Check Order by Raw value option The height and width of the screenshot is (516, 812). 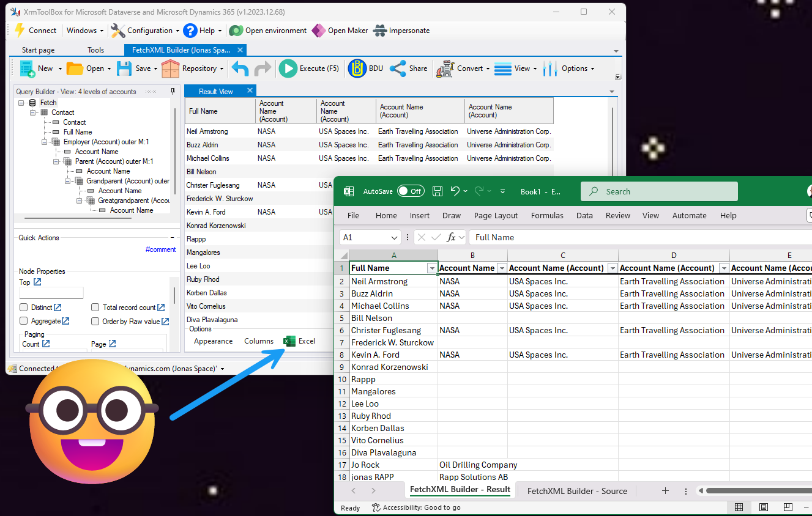[95, 321]
